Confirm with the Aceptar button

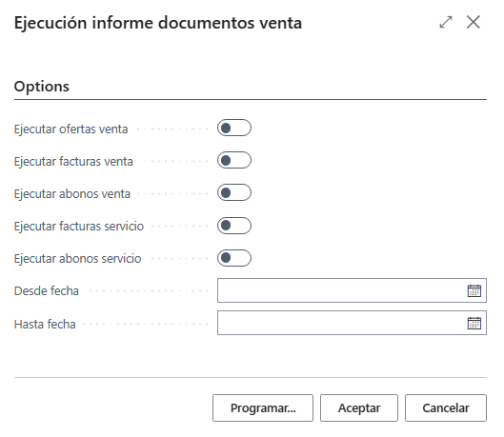(x=359, y=407)
